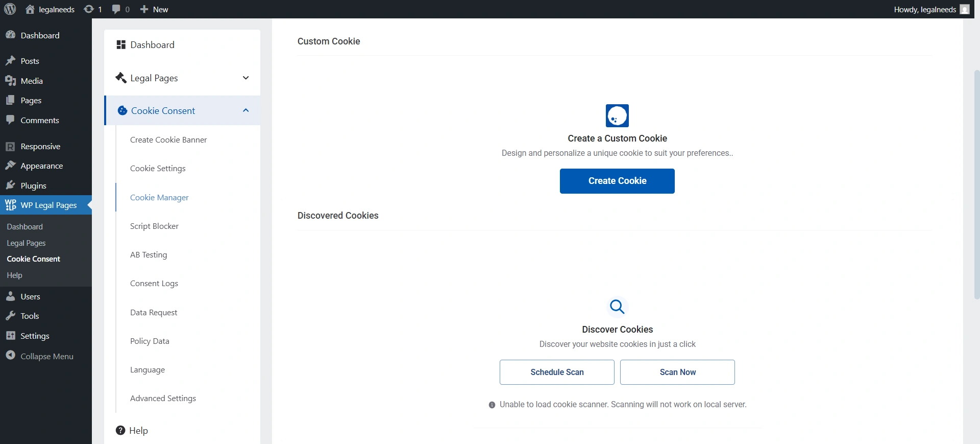Image resolution: width=980 pixels, height=444 pixels.
Task: Click the Schedule Scan button
Action: pos(557,372)
